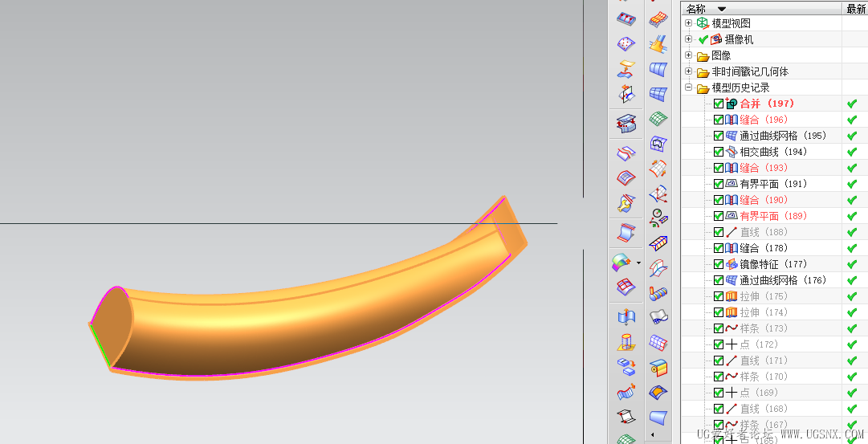The image size is (868, 444).
Task: Toggle the 有界平面 (191) checkbox
Action: pos(719,184)
